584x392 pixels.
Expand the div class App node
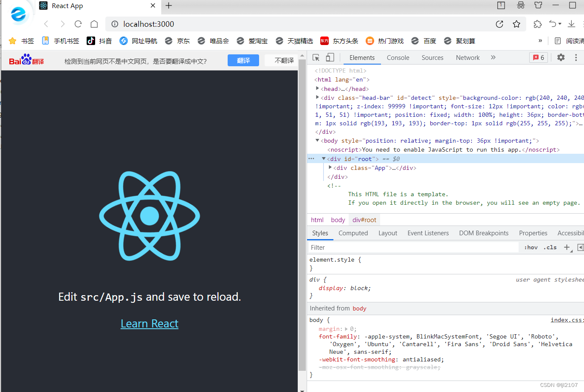[x=330, y=167]
